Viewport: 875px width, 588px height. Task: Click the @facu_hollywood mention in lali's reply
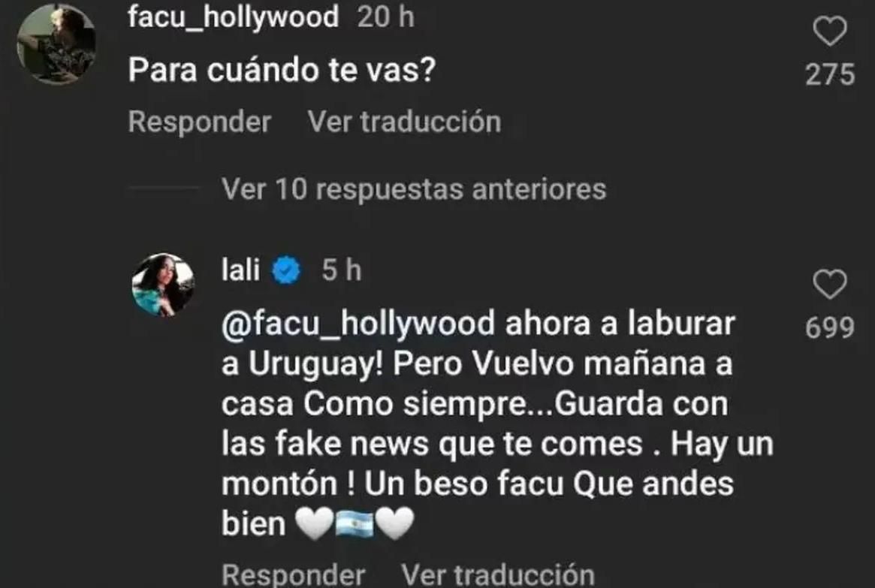point(358,324)
